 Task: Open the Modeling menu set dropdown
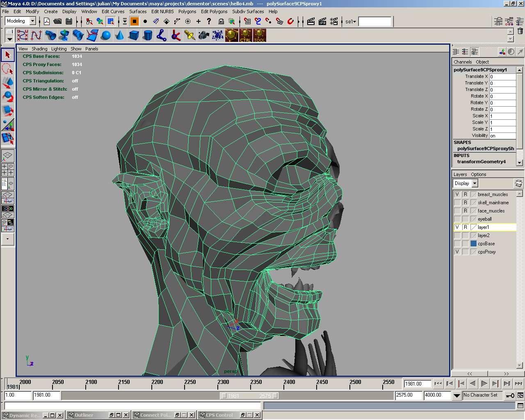click(32, 21)
